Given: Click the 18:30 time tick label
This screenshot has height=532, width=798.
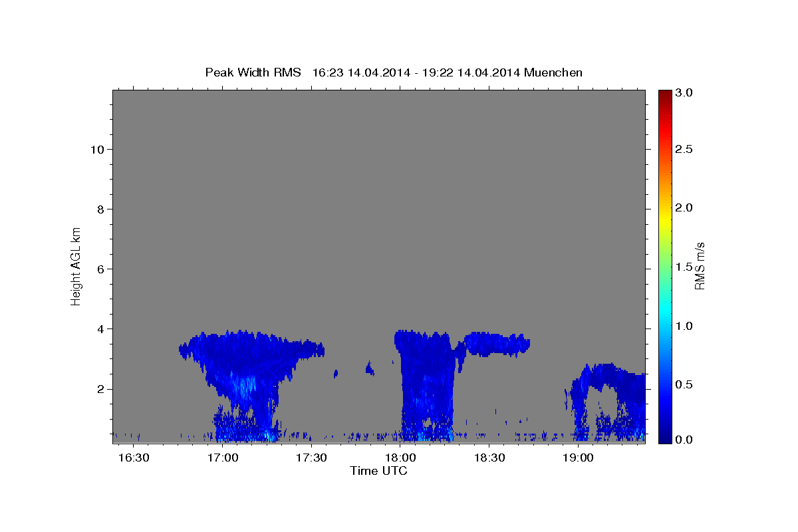Looking at the screenshot, I should click(x=489, y=458).
